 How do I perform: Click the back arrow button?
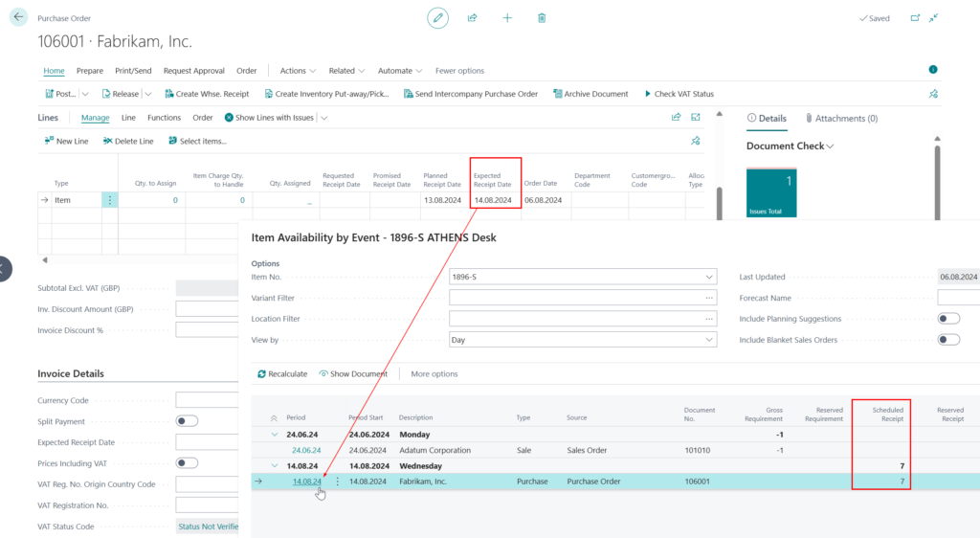click(x=18, y=17)
